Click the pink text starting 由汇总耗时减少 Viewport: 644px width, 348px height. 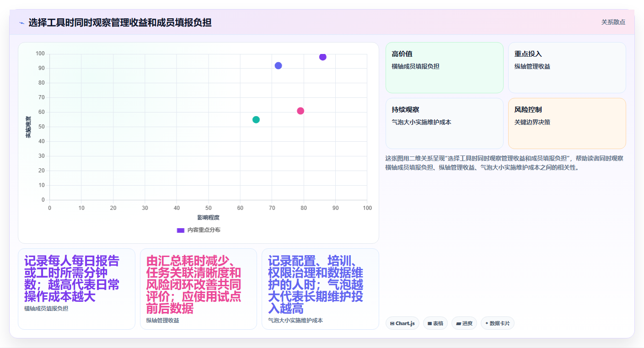pyautogui.click(x=193, y=285)
